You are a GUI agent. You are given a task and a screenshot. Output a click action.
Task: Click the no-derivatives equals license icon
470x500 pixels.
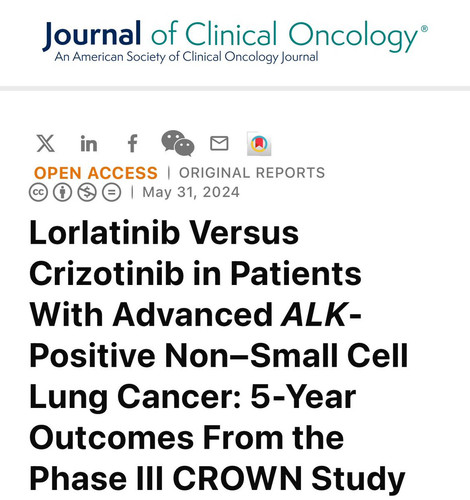(x=111, y=192)
